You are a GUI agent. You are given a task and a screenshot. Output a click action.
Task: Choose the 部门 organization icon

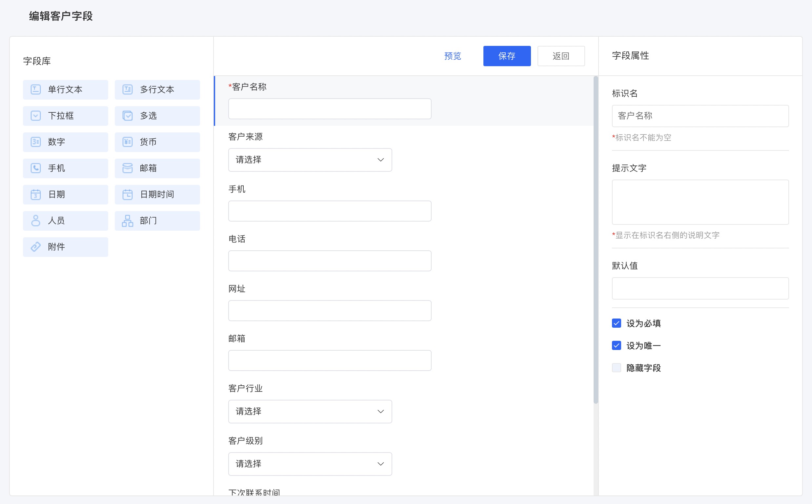tap(128, 221)
